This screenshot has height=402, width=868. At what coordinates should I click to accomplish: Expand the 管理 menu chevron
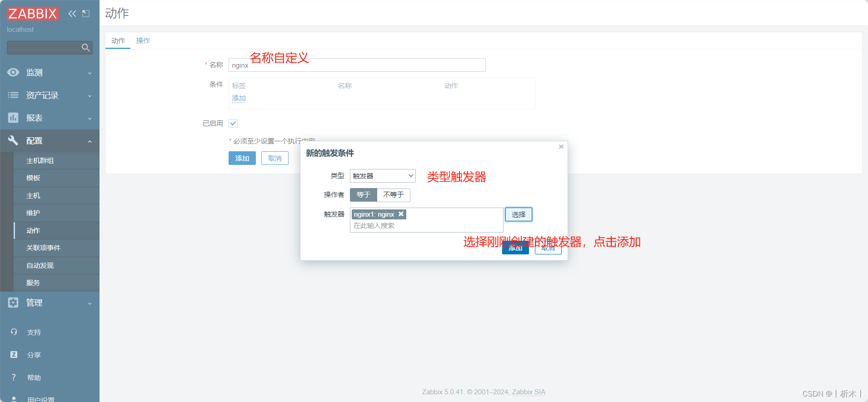(90, 303)
